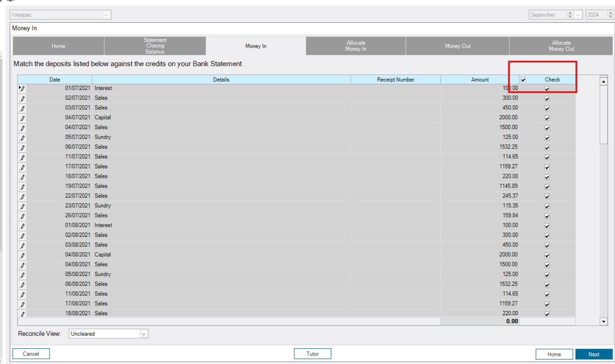
Task: Click edit pencil for 02/07/2021 Sales row
Action: 22,99
